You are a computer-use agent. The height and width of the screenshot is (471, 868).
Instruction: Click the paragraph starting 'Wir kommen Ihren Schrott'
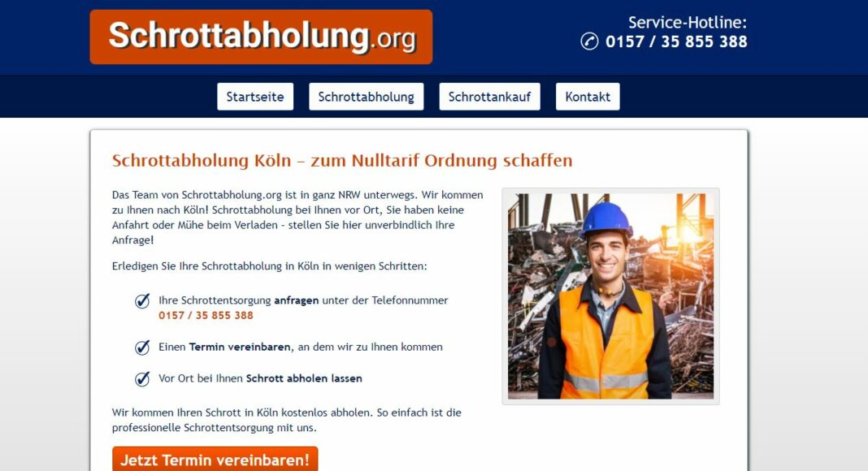pos(287,420)
